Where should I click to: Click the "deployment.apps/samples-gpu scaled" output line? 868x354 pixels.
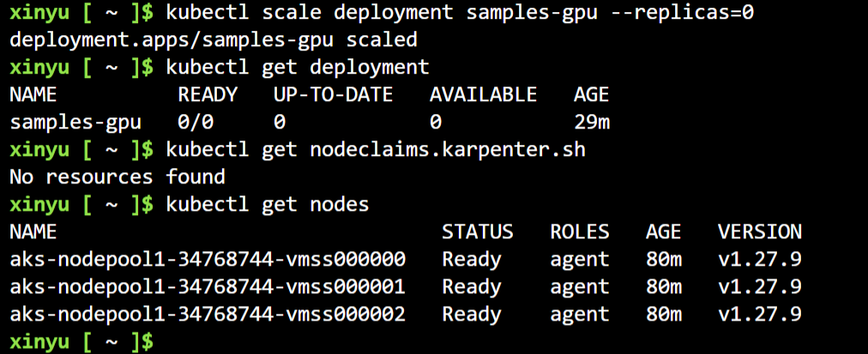(214, 39)
